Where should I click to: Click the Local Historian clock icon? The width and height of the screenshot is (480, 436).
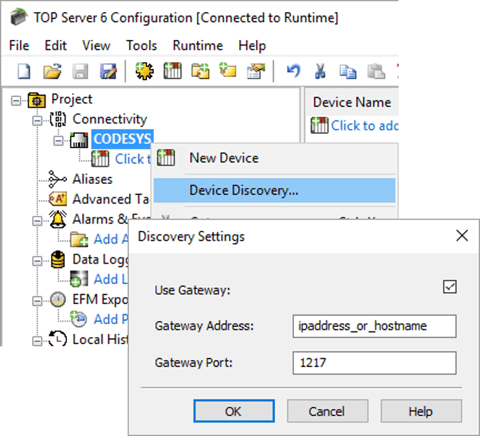[58, 338]
